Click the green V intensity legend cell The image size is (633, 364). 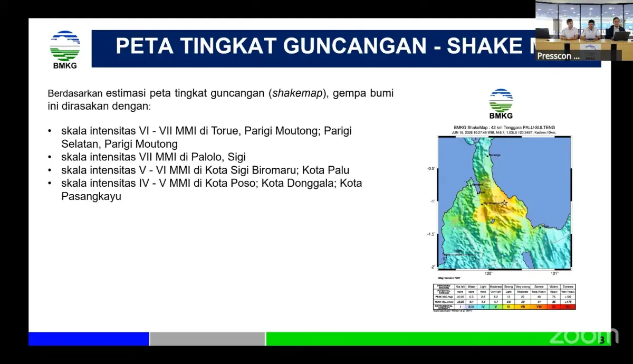(x=496, y=306)
